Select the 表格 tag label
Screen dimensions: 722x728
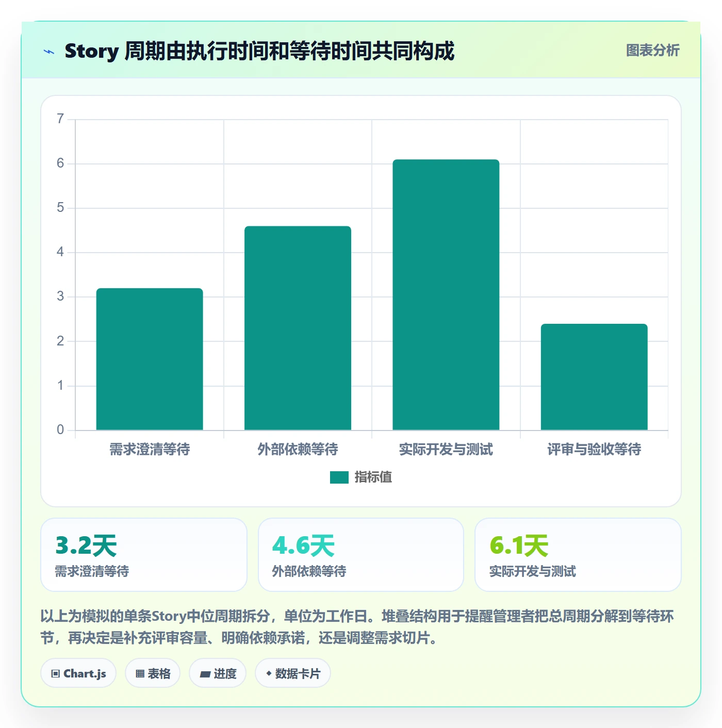click(x=159, y=674)
